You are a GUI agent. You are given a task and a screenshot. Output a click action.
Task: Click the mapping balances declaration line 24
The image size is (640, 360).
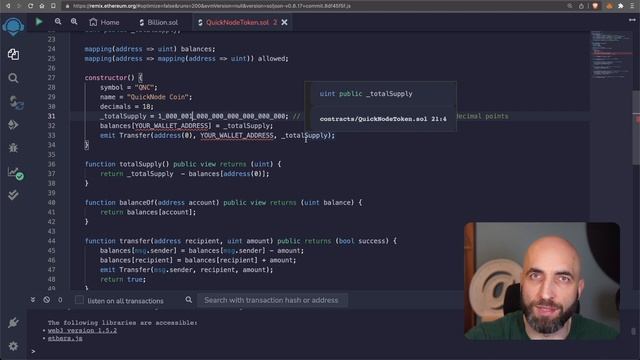tap(150, 49)
